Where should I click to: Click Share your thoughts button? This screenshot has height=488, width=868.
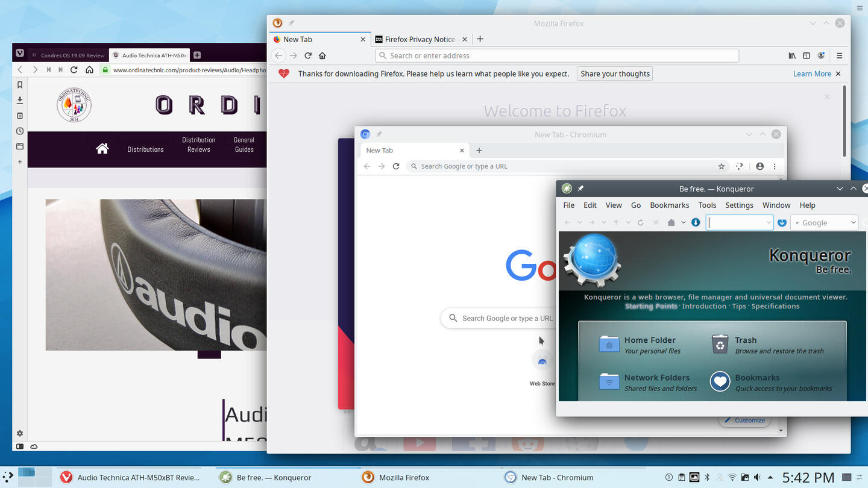(615, 74)
